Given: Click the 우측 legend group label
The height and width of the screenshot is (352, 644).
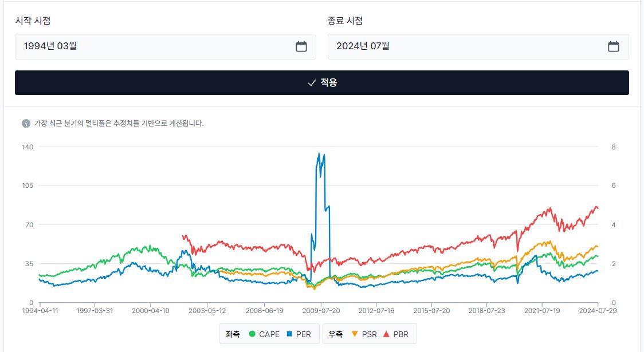Looking at the screenshot, I should [x=335, y=334].
